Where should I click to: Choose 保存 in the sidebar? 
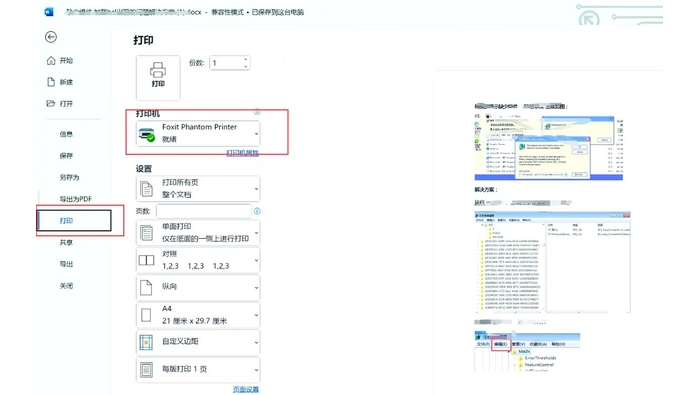click(x=66, y=155)
